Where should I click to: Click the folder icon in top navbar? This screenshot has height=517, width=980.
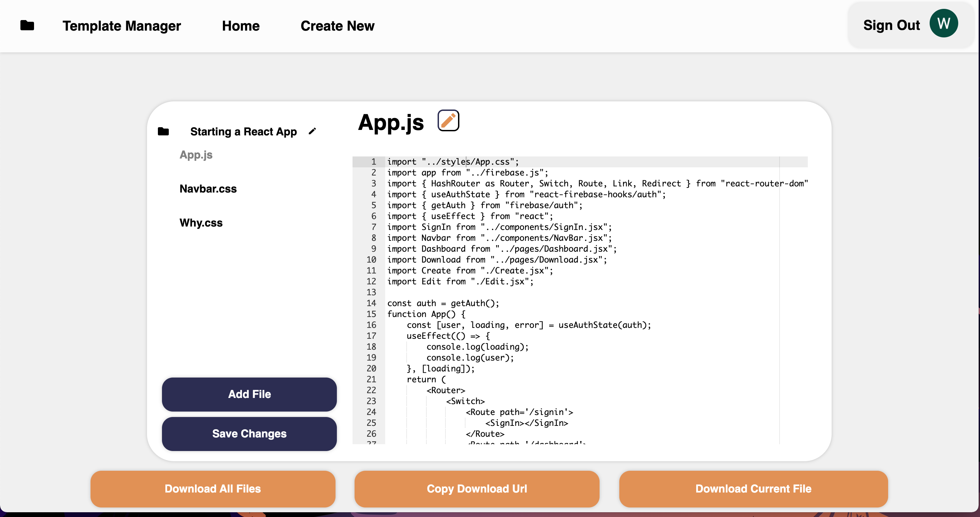[27, 26]
